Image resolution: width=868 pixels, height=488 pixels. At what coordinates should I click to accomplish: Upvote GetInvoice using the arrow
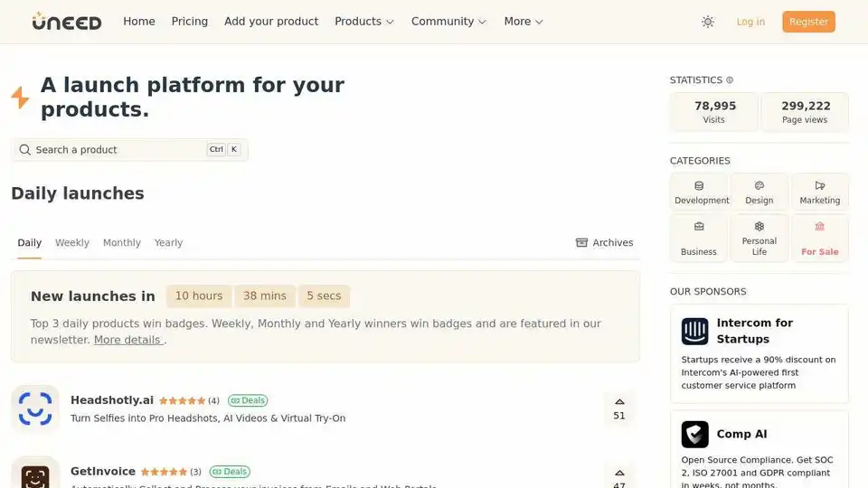[619, 473]
